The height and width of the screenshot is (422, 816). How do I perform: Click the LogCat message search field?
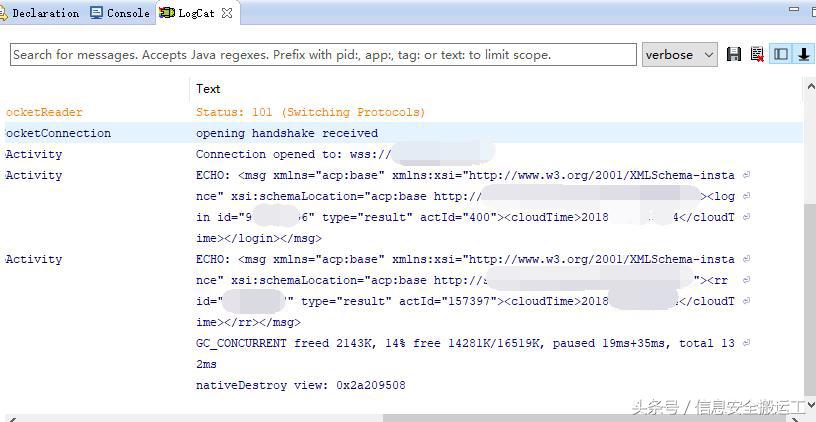323,54
